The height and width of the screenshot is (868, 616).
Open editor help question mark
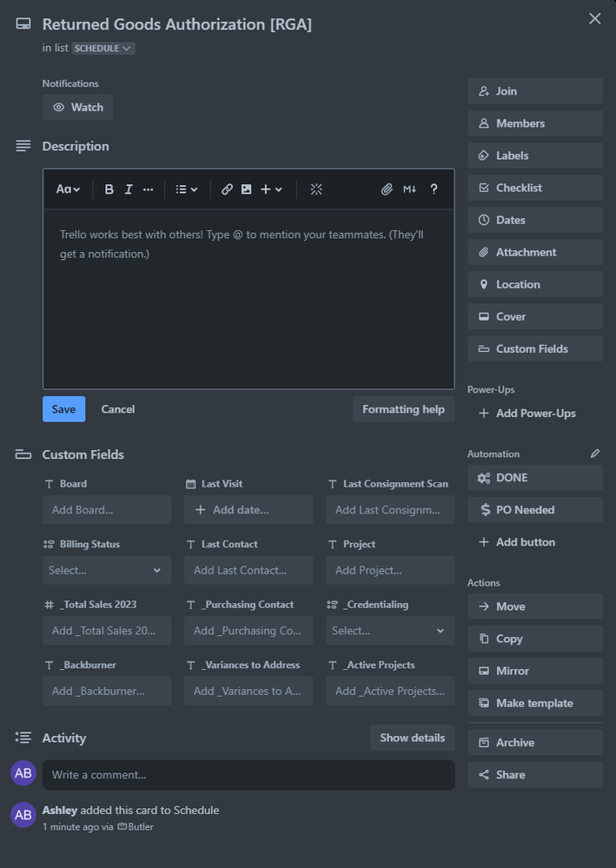[434, 189]
